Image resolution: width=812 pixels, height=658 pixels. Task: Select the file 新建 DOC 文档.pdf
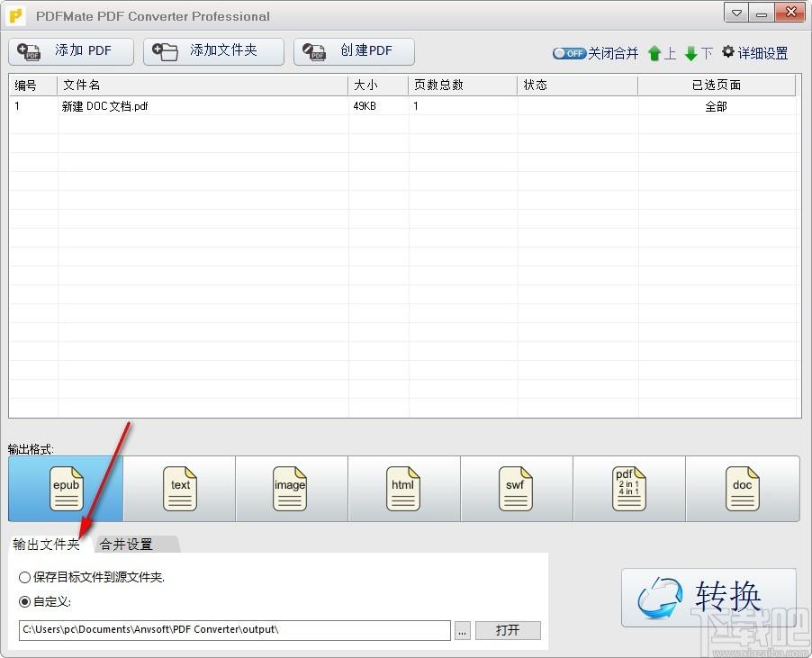[x=105, y=106]
